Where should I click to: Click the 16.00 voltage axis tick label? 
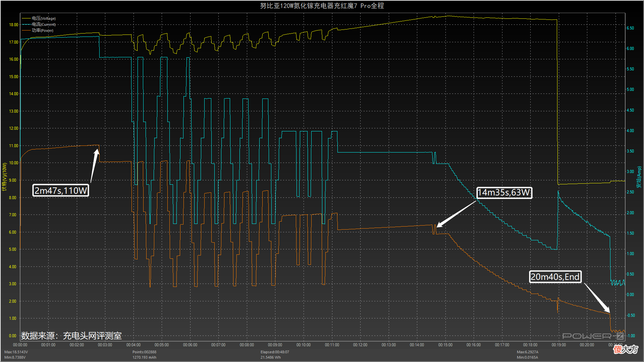point(14,59)
